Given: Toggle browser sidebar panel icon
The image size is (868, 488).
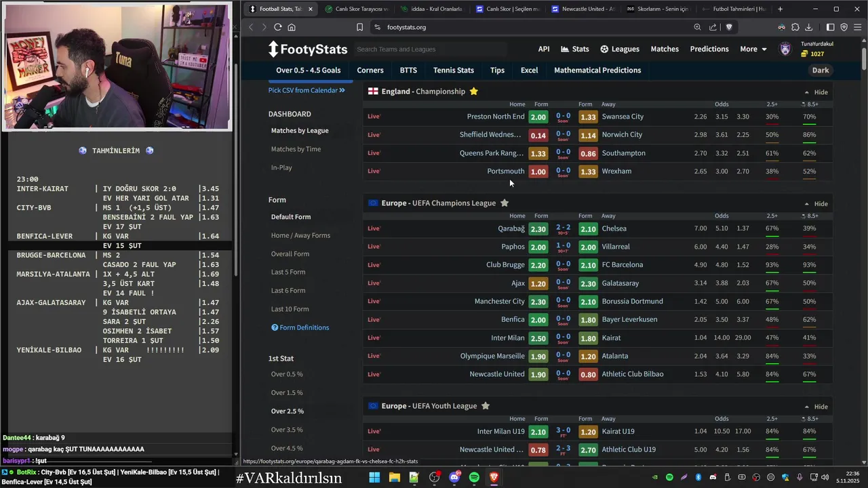Looking at the screenshot, I should 830,27.
